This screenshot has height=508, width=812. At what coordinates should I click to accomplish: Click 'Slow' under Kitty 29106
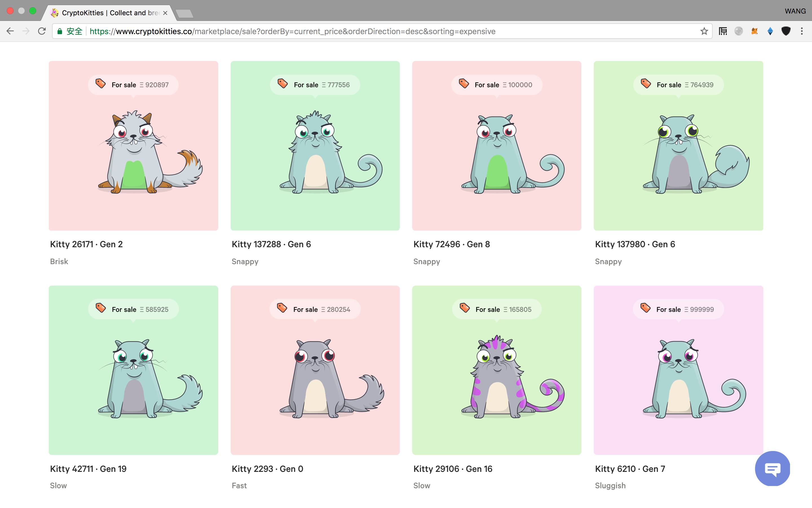[x=422, y=485]
